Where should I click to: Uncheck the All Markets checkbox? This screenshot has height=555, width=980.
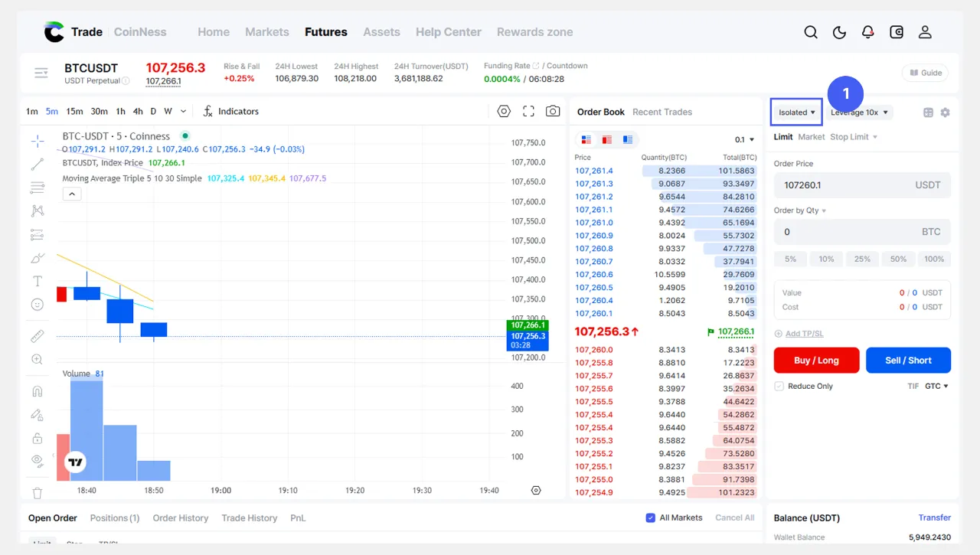[650, 517]
